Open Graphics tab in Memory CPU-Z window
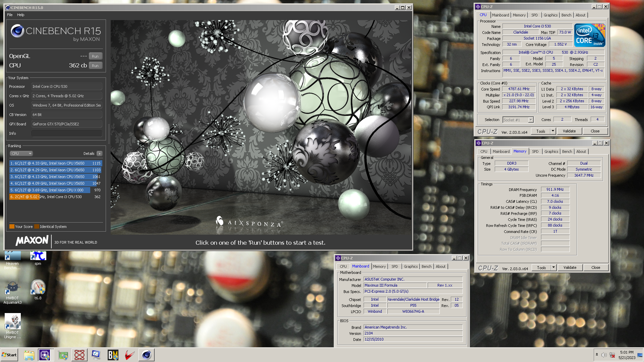The width and height of the screenshot is (644, 362). point(551,152)
